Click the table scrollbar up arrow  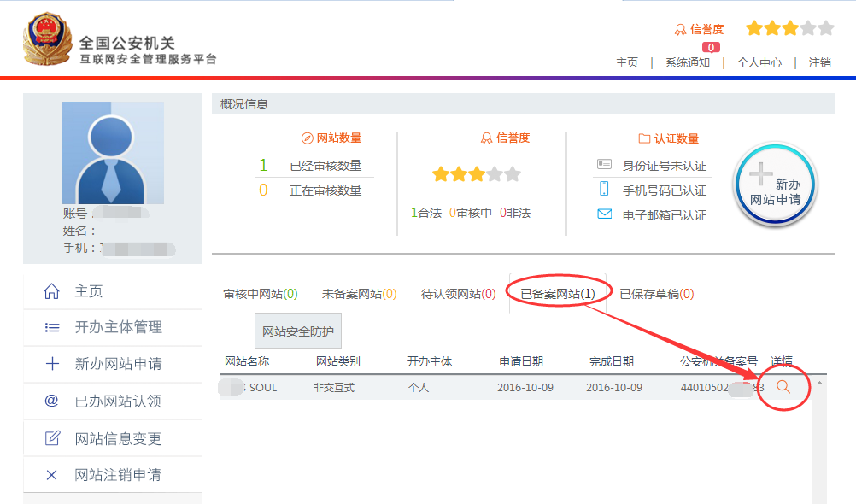[x=819, y=383]
